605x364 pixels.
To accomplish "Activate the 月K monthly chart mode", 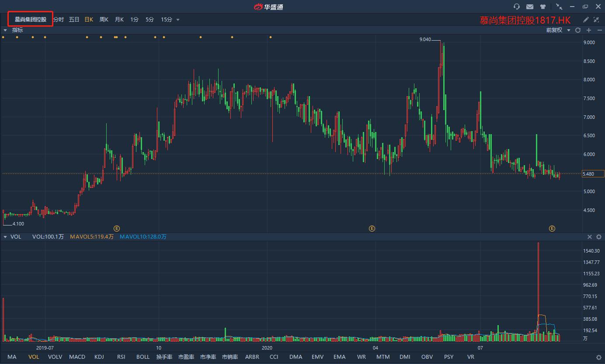I will click(118, 19).
